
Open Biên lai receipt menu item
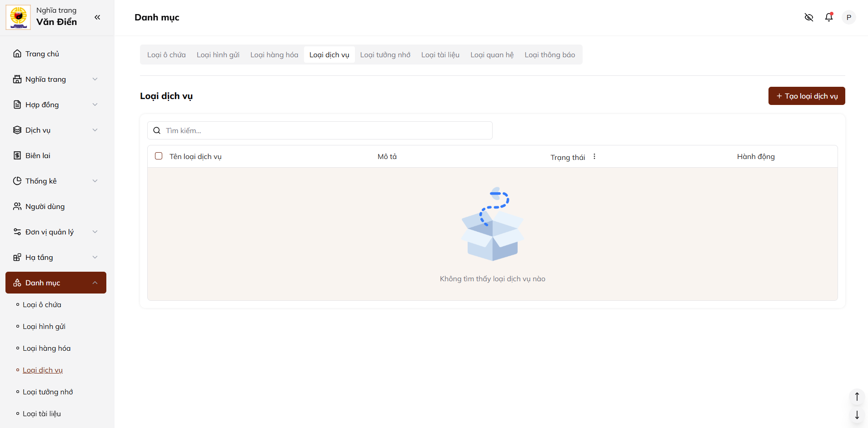pos(38,155)
